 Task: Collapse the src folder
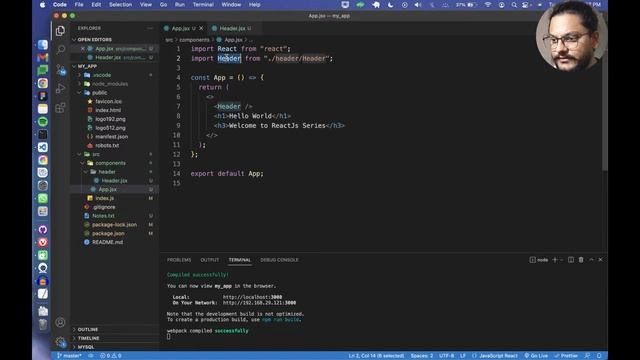pyautogui.click(x=96, y=154)
